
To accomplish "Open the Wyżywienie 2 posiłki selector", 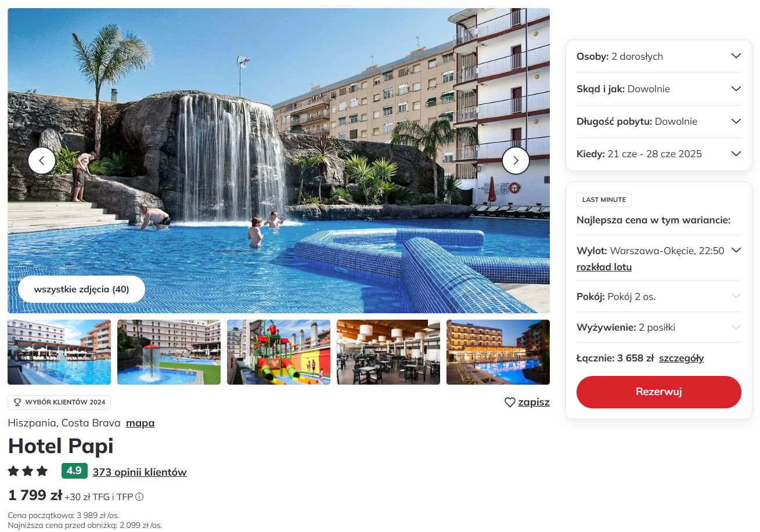I will pyautogui.click(x=659, y=327).
